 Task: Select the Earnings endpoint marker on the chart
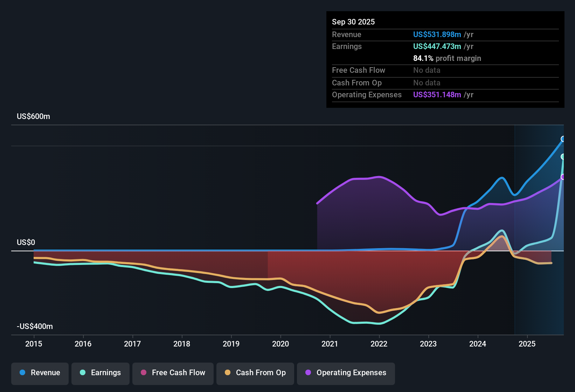pos(563,157)
